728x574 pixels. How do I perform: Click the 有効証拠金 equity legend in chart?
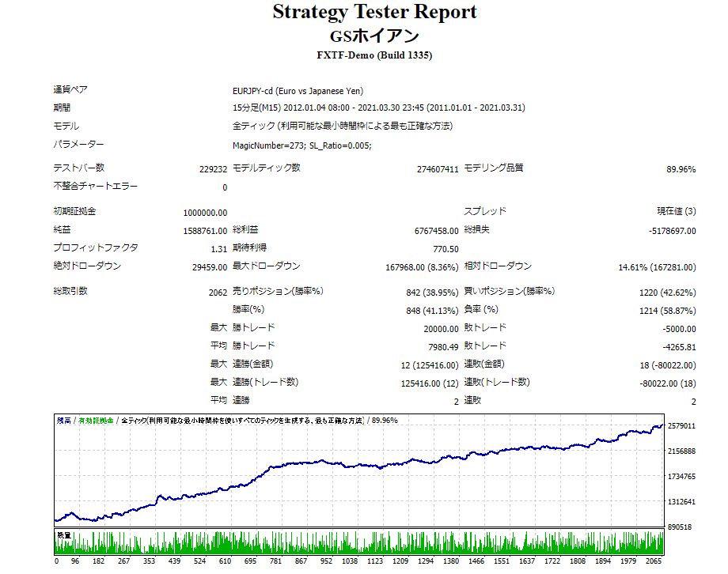tap(96, 421)
